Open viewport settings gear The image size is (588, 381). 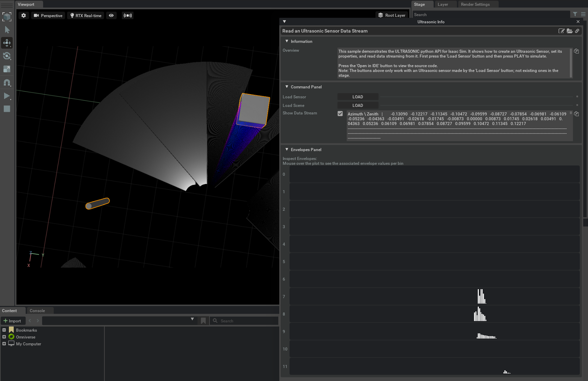point(24,15)
